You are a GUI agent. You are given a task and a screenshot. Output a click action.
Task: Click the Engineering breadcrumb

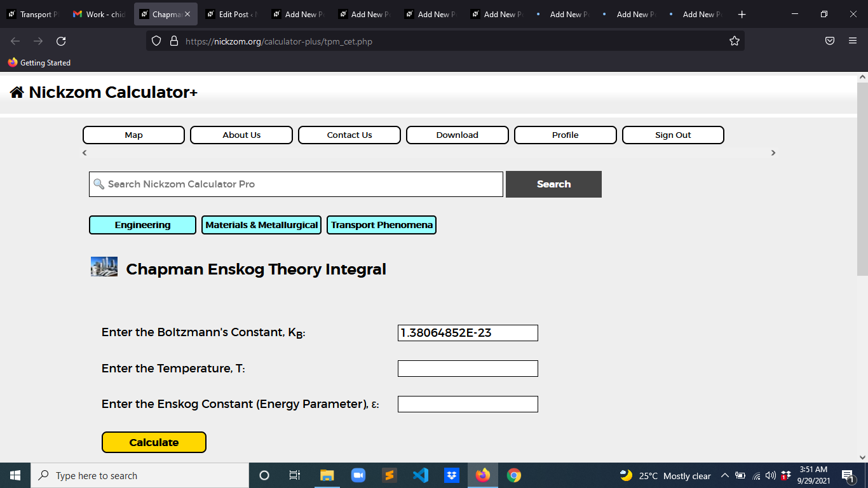pyautogui.click(x=142, y=225)
